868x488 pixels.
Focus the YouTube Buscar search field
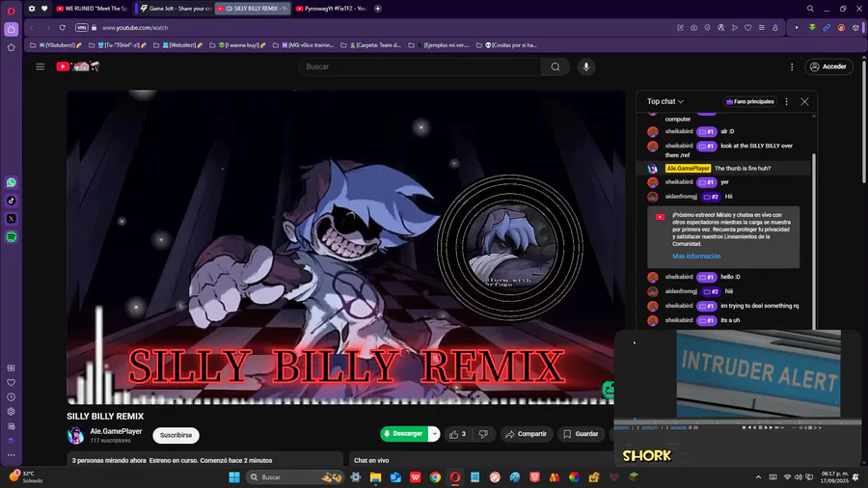tap(420, 67)
